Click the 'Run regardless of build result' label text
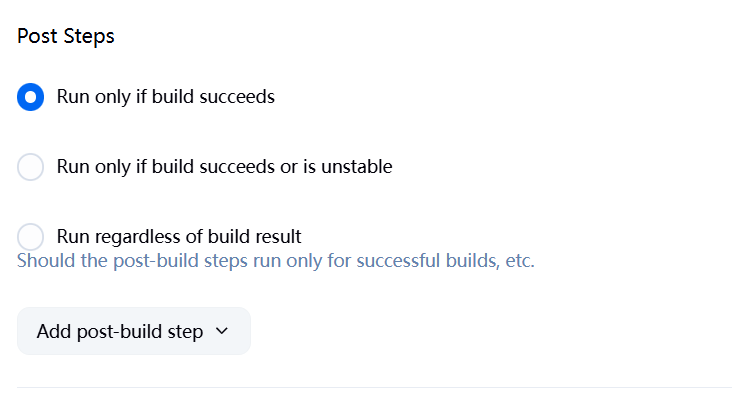Screen dimensions: 732x403 [x=179, y=237]
